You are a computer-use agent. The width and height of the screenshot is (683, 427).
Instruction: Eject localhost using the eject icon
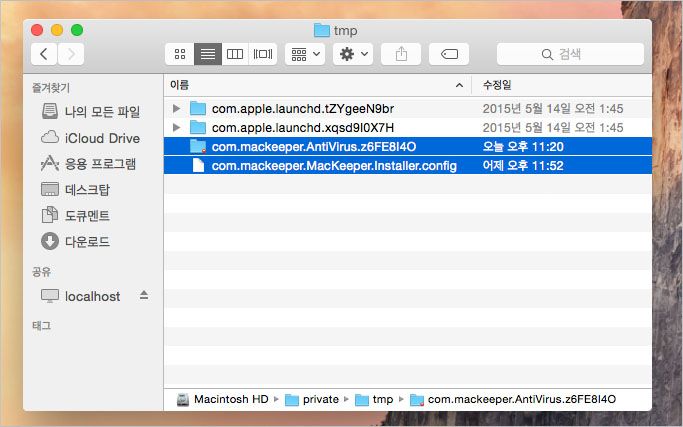click(144, 295)
